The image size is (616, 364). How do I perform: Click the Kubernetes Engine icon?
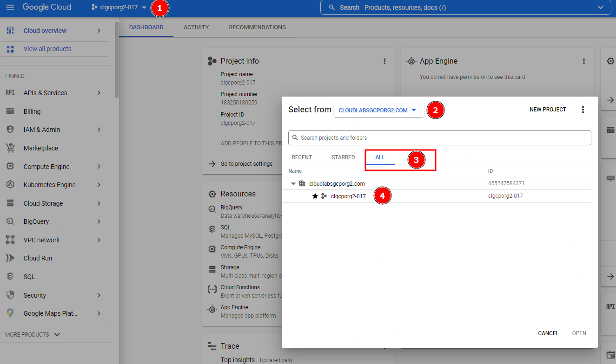[x=10, y=185]
